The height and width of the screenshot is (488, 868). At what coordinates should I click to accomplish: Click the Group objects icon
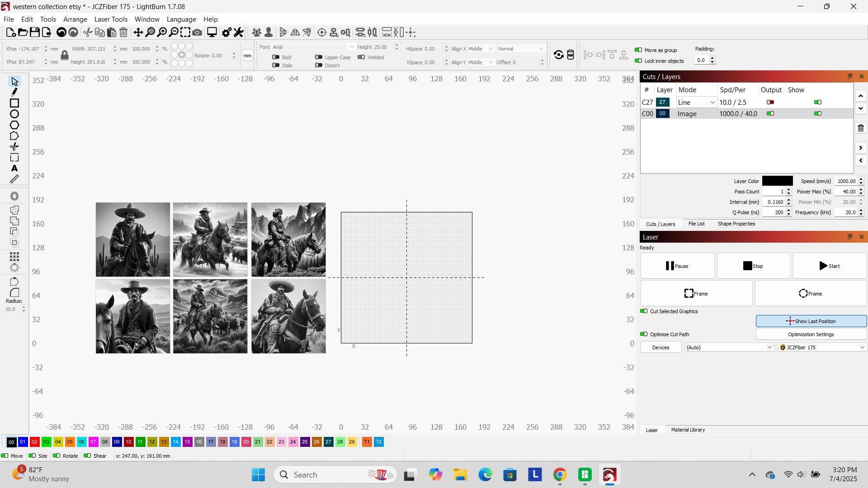point(257,32)
